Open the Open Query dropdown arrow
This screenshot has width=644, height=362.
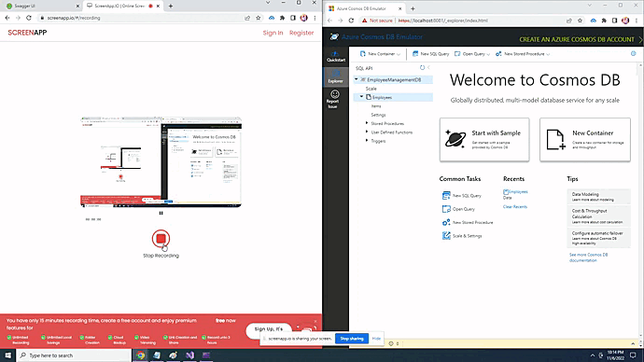coord(488,54)
